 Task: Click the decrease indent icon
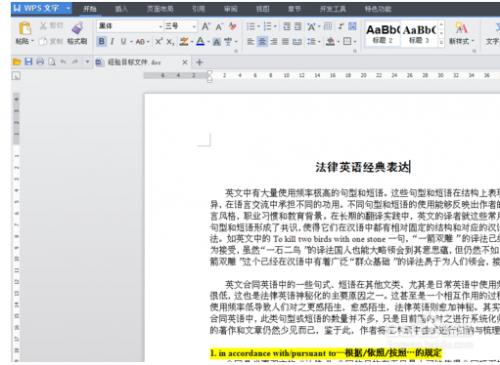click(286, 26)
